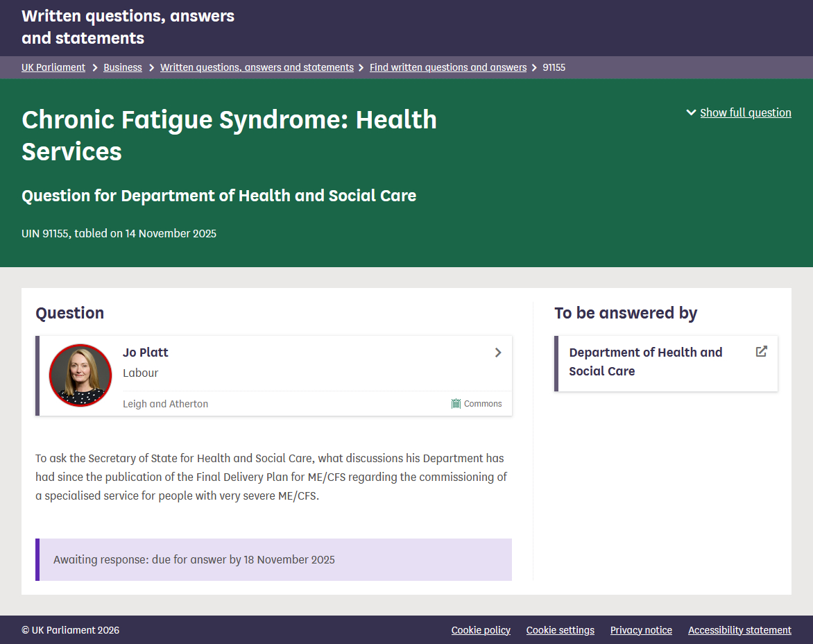This screenshot has width=813, height=644.
Task: Click the chevron before 91155 breadcrumb
Action: tap(534, 67)
